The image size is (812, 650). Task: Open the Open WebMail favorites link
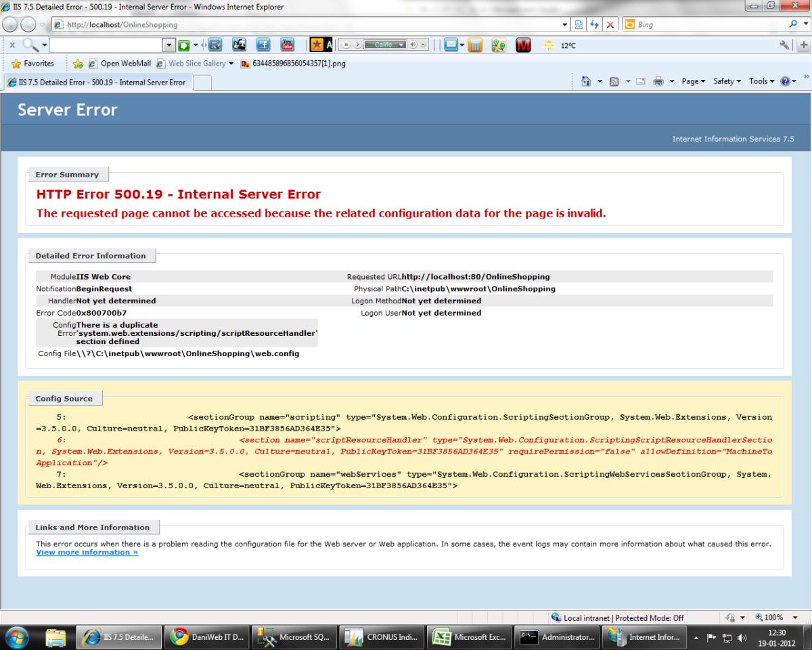tap(119, 63)
